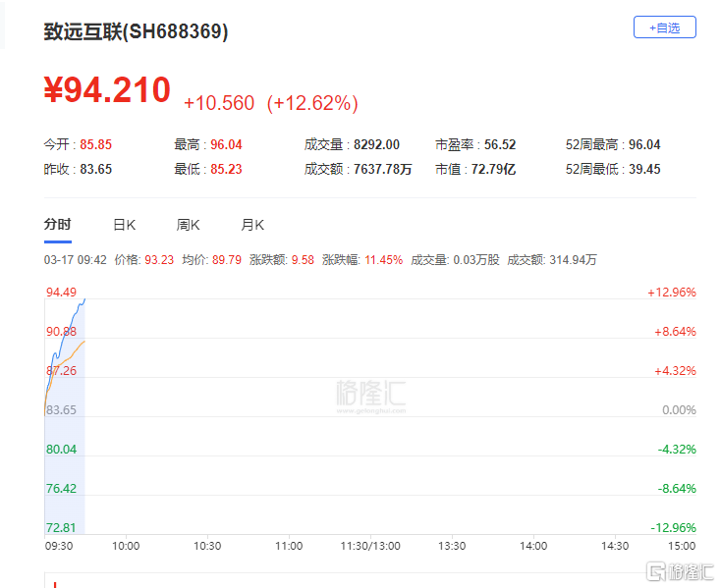Click the 昨收 value 83.65 in stats
The height and width of the screenshot is (588, 720).
(x=96, y=169)
